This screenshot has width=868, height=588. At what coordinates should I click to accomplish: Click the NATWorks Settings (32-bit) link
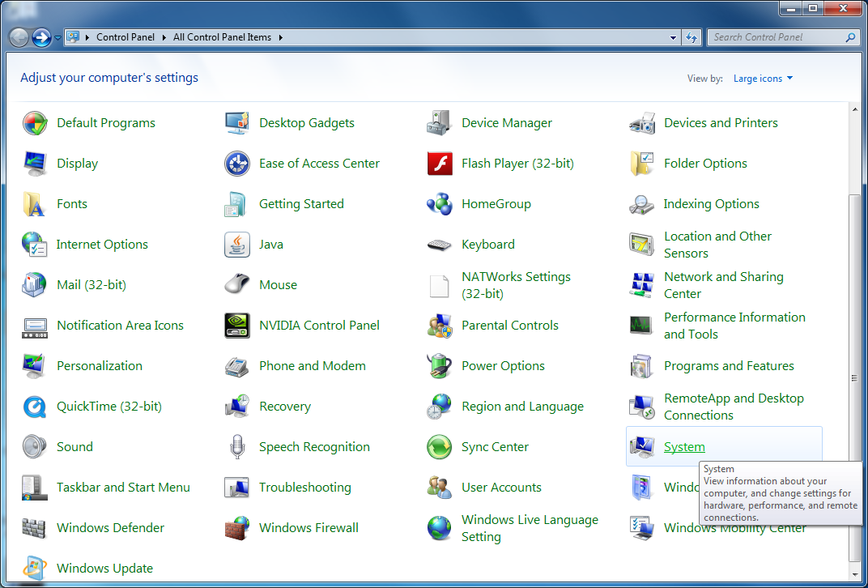pyautogui.click(x=516, y=285)
